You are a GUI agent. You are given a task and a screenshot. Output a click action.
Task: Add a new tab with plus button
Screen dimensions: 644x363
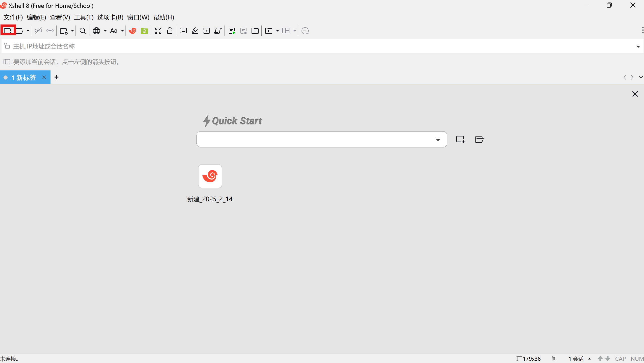click(x=57, y=77)
